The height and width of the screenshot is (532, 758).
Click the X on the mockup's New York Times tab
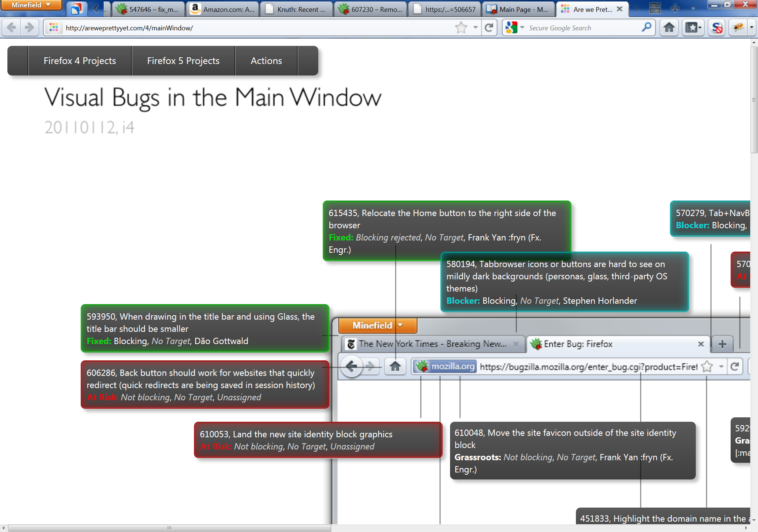[516, 344]
